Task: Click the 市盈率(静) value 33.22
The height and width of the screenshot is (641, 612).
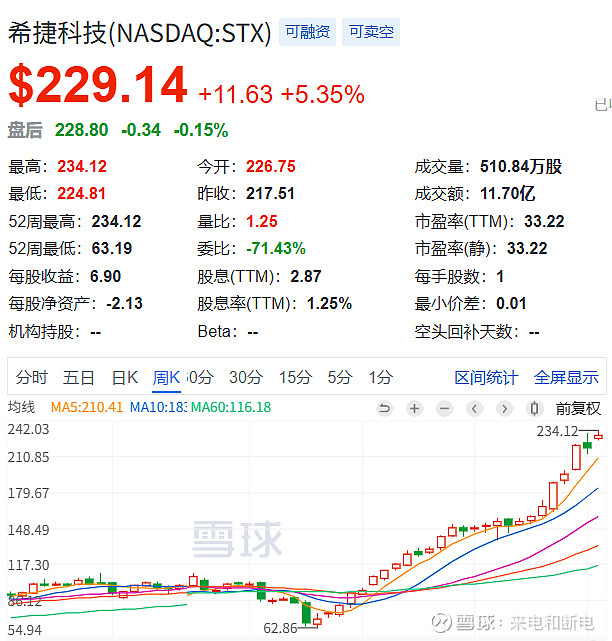Action: (x=527, y=248)
